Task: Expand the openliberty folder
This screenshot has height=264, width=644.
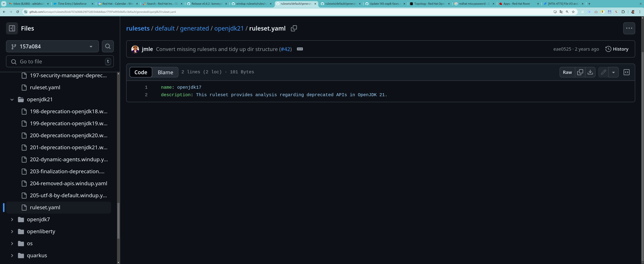Action: 12,231
